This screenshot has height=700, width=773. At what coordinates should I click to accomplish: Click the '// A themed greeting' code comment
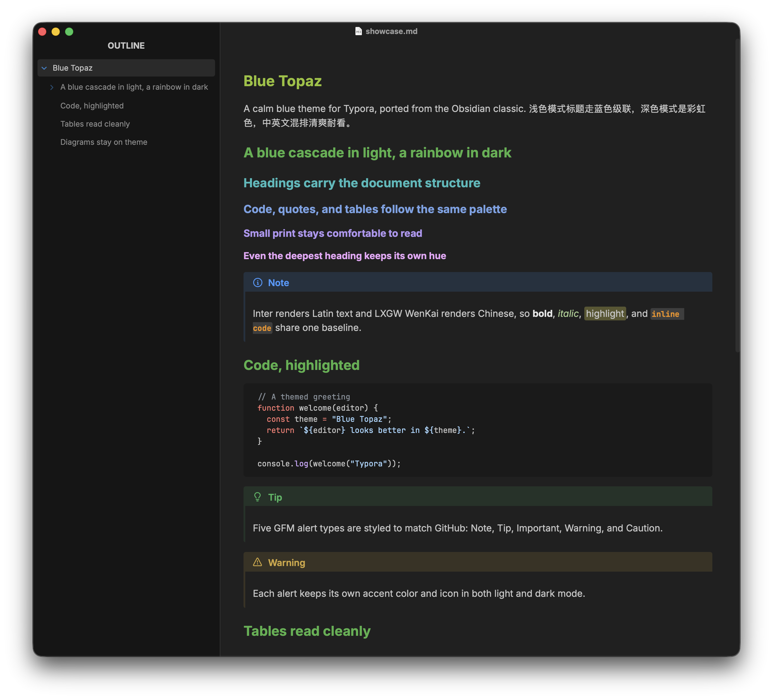tap(304, 397)
